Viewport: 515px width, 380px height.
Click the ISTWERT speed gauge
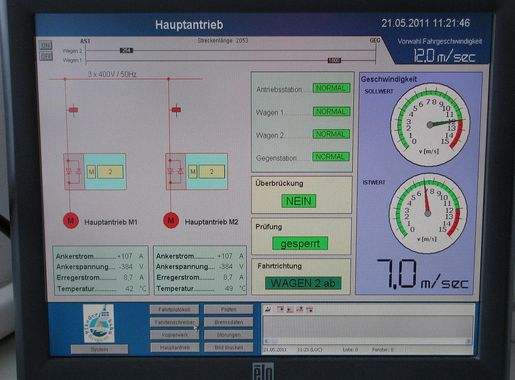(x=428, y=213)
